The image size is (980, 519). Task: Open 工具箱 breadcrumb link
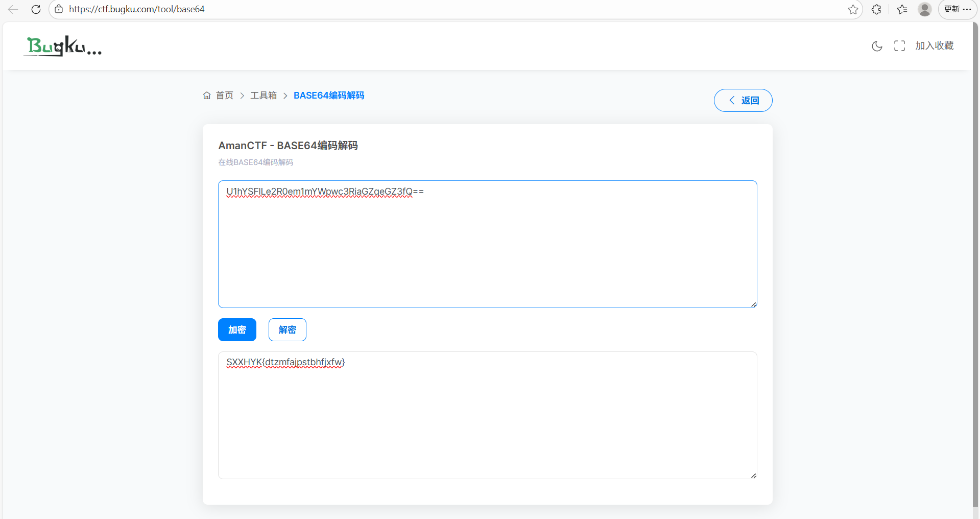point(264,96)
